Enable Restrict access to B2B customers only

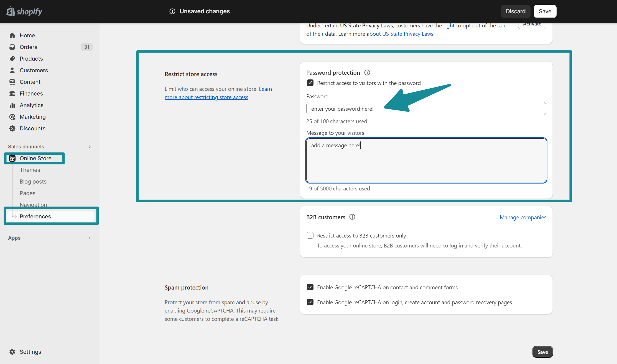[310, 235]
